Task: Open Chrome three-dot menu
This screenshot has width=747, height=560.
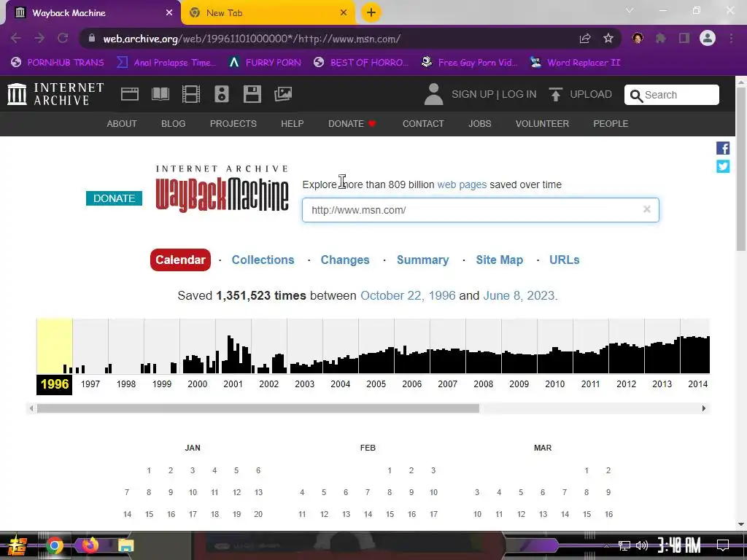Action: coord(731,38)
